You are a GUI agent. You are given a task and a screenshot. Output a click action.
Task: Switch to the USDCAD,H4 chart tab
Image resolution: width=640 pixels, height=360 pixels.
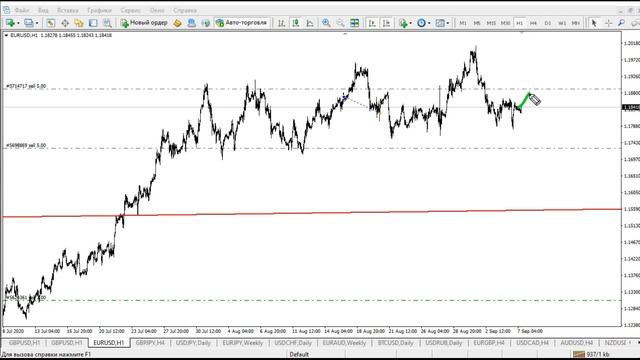532,343
